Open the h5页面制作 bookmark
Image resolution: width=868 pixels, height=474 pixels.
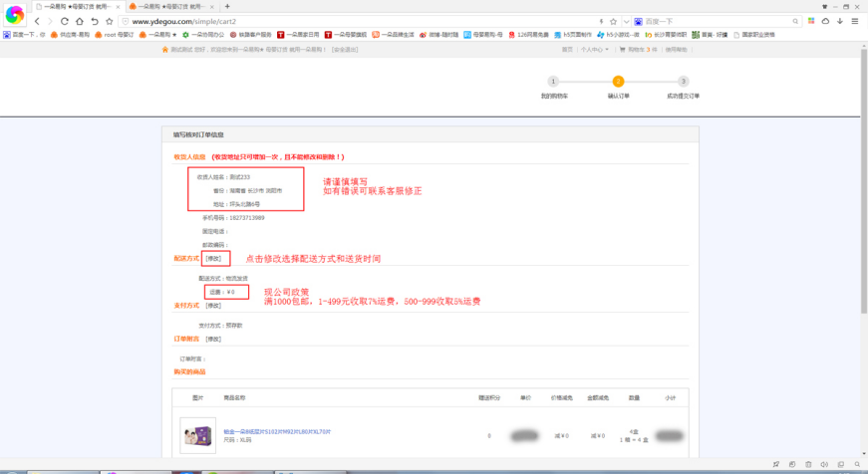573,34
